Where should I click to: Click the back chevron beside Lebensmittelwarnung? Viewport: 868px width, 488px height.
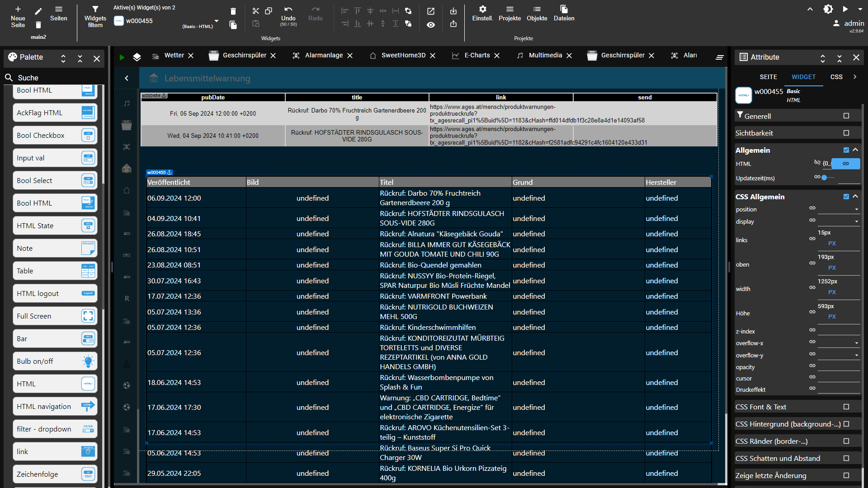[x=127, y=78]
